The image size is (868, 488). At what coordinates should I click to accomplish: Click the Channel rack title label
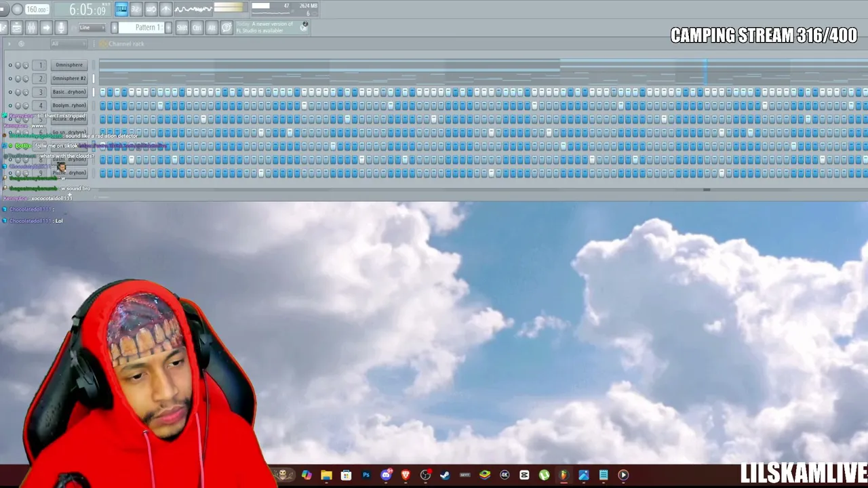pos(126,44)
